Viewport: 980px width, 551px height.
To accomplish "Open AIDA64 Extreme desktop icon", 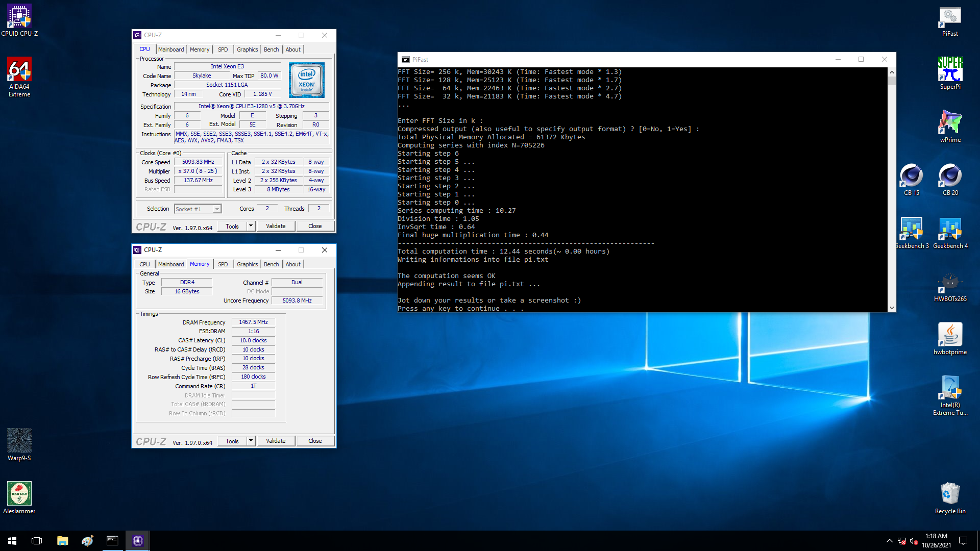I will click(19, 77).
